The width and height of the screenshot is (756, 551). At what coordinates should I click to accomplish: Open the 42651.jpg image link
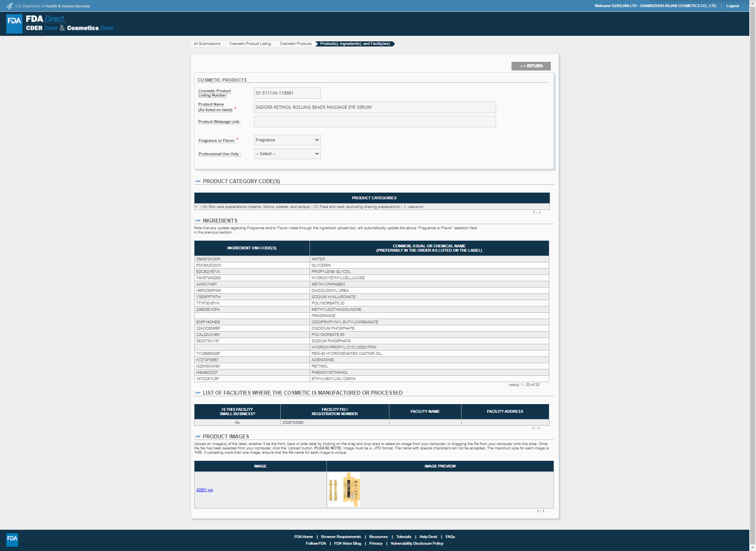point(204,490)
